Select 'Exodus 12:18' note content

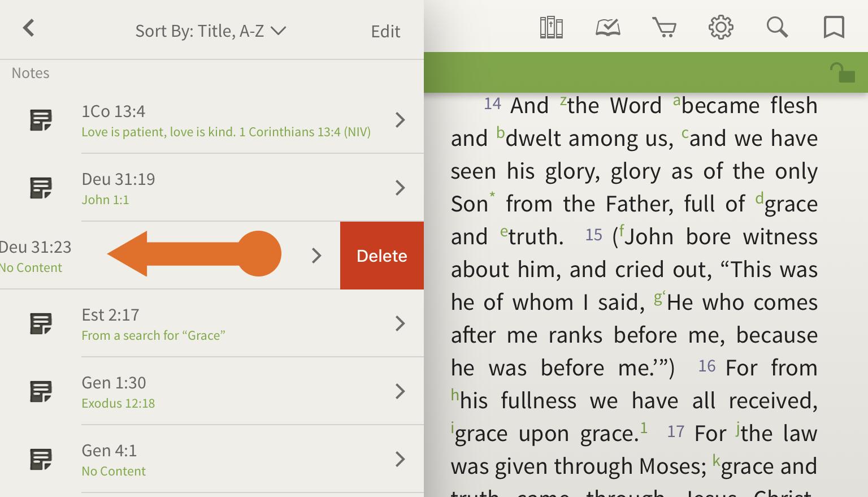pyautogui.click(x=118, y=403)
